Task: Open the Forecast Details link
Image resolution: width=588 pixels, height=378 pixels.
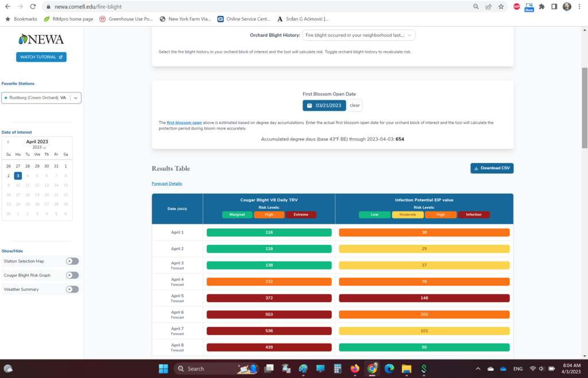Action: (x=167, y=184)
